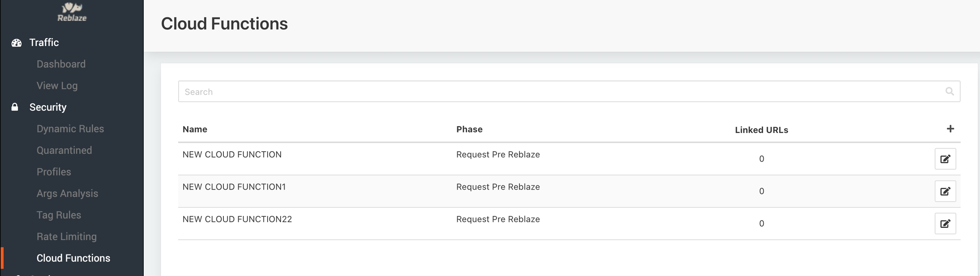Open Dashboard in sidebar
The width and height of the screenshot is (980, 276).
click(61, 64)
